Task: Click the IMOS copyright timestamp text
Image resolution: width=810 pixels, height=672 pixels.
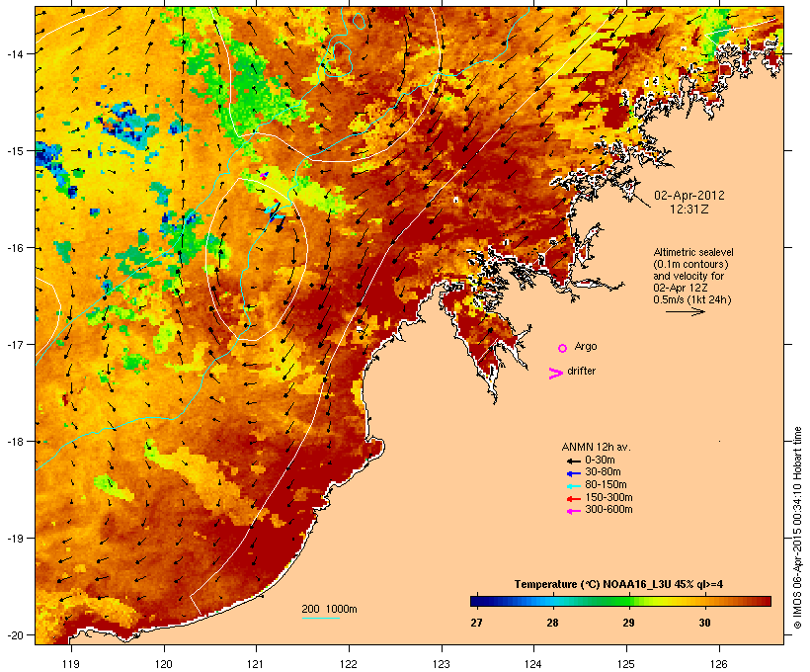Action: coord(797,528)
